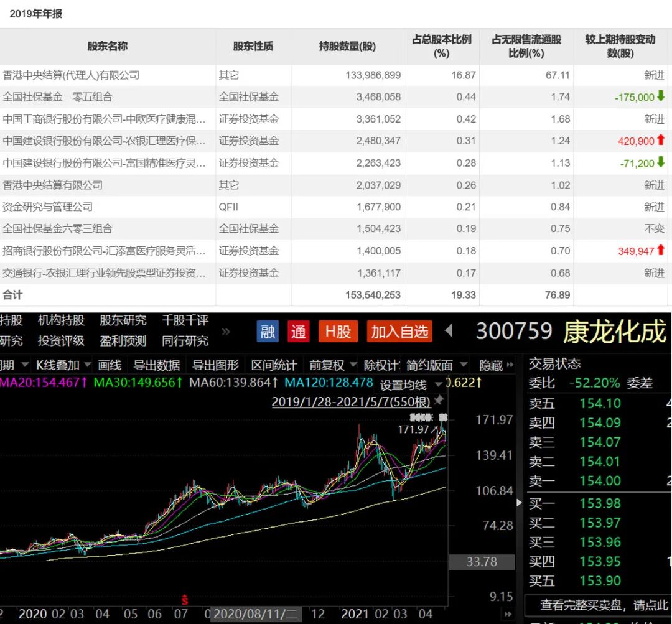Screen dimensions: 672x624
Task: Click the left triangle before stock code 300759
Action: click(449, 331)
